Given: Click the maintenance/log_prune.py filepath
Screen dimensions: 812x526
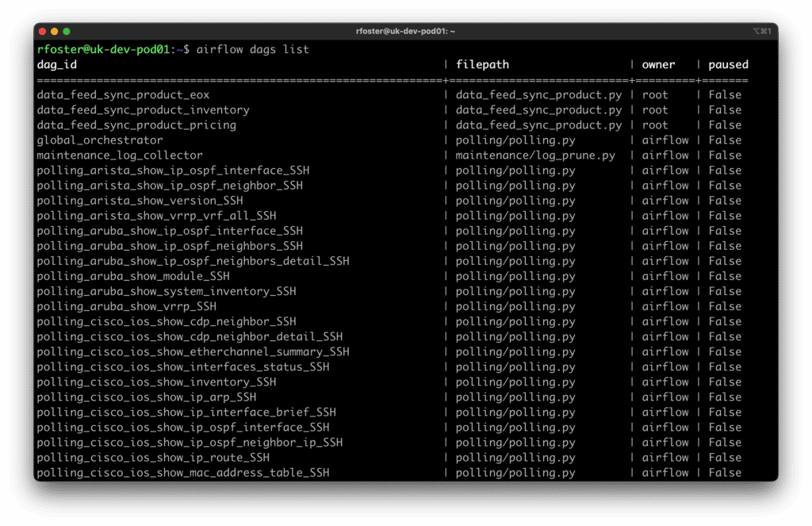Looking at the screenshot, I should (x=535, y=155).
